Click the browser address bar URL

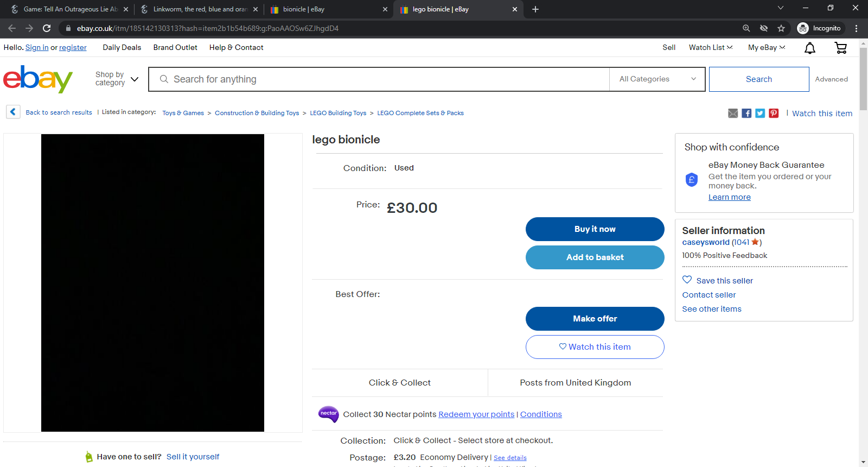pos(208,28)
